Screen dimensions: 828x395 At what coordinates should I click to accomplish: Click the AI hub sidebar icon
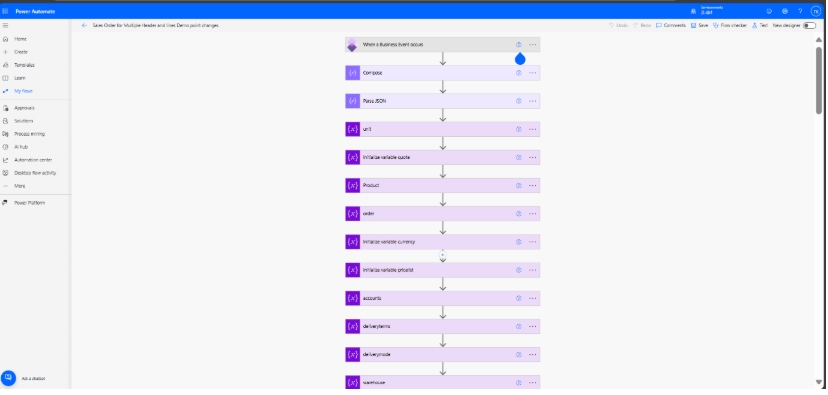pyautogui.click(x=6, y=147)
